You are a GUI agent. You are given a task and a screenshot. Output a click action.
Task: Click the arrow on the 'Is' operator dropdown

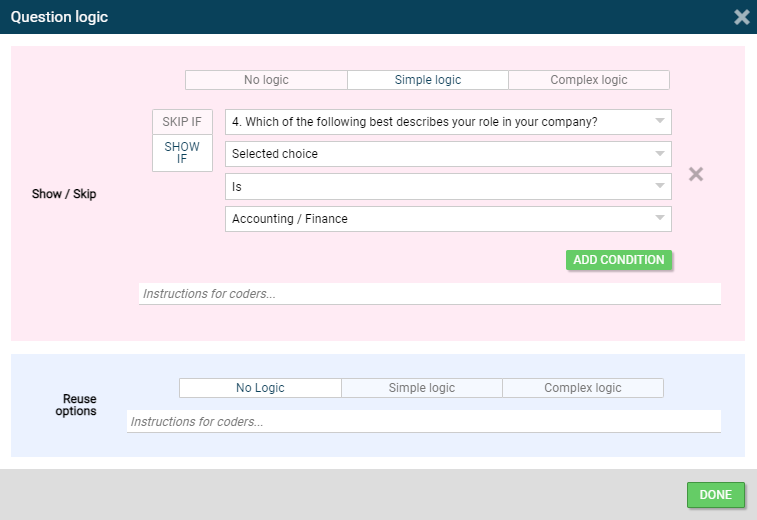[659, 186]
